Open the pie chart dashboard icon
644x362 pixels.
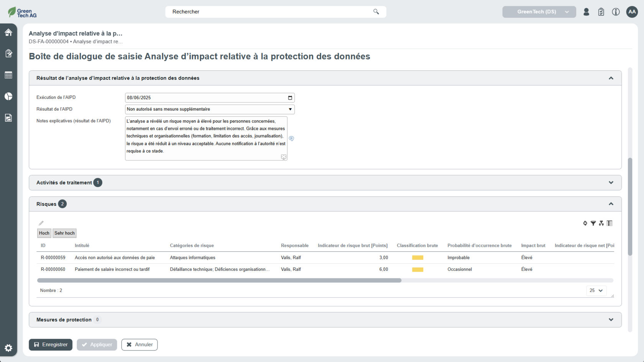point(8,96)
